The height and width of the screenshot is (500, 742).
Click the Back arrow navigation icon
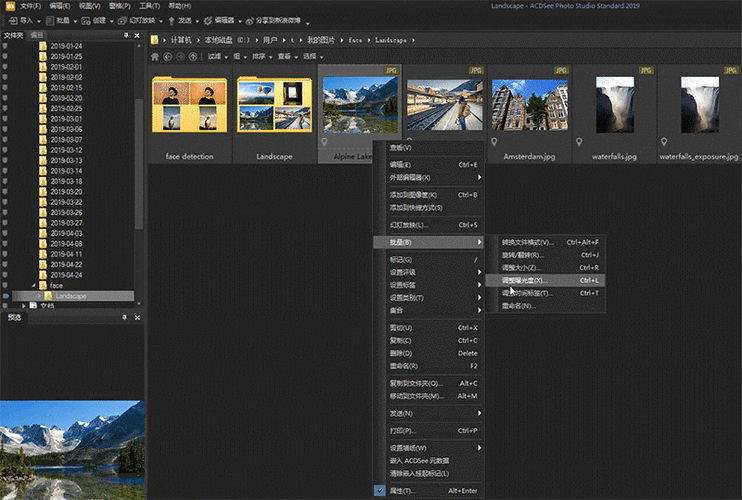pyautogui.click(x=168, y=57)
